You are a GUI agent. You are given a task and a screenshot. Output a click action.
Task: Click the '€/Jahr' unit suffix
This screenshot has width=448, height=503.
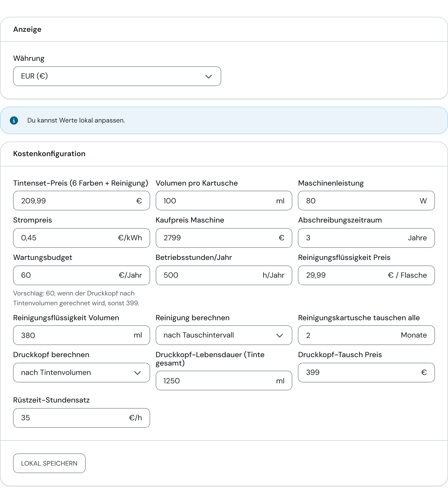point(130,275)
